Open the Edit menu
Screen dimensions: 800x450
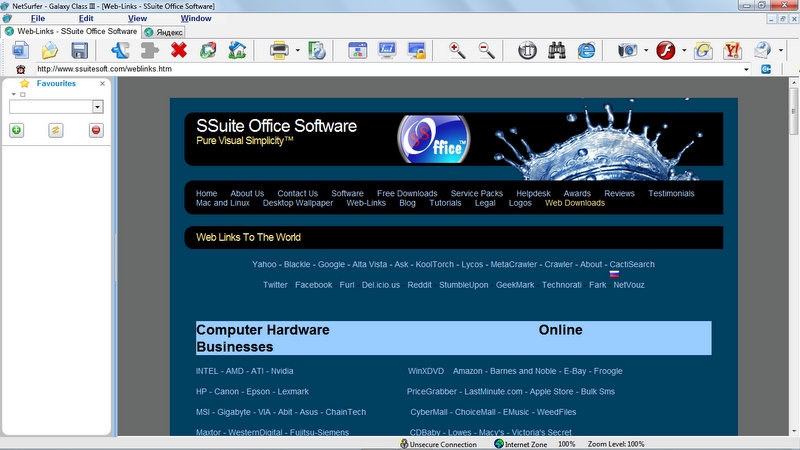click(x=86, y=18)
